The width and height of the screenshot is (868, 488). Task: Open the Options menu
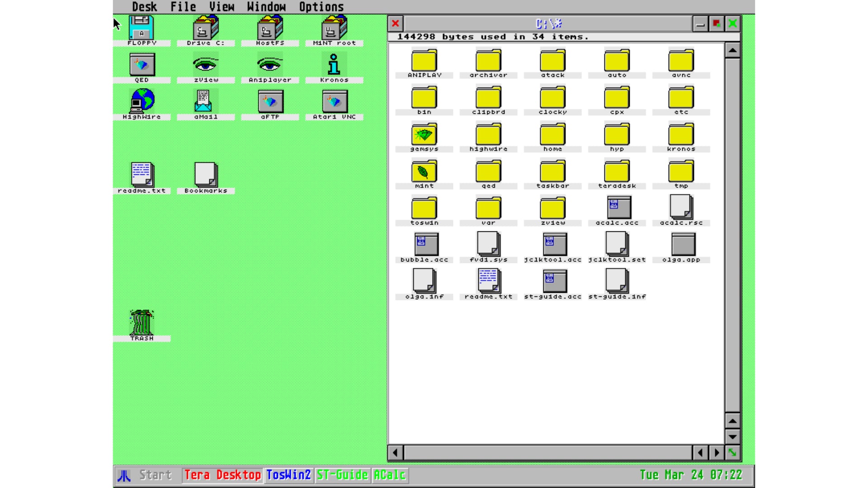click(x=321, y=7)
